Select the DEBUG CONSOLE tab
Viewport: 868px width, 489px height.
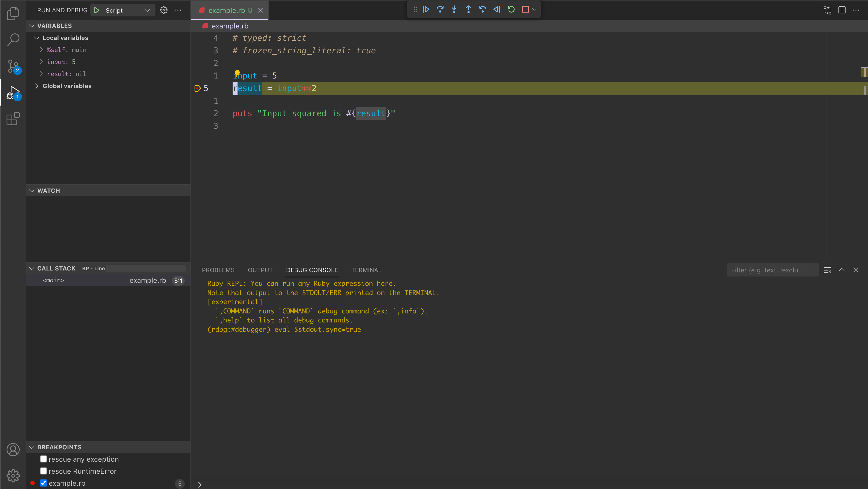click(312, 270)
